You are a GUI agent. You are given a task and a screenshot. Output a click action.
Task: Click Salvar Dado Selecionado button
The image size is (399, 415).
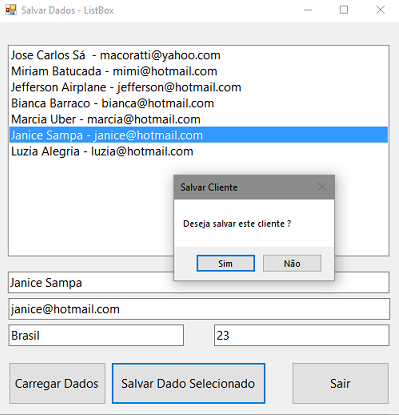[188, 383]
